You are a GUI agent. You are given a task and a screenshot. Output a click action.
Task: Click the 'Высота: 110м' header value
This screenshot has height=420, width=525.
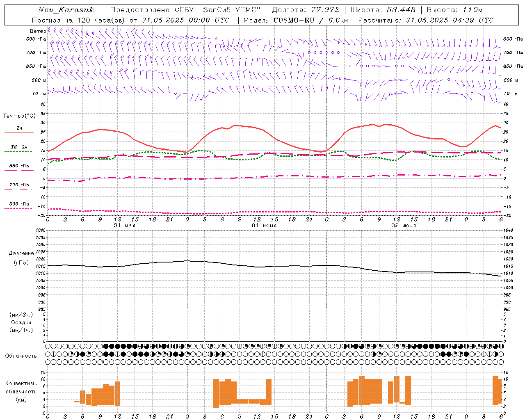click(454, 10)
